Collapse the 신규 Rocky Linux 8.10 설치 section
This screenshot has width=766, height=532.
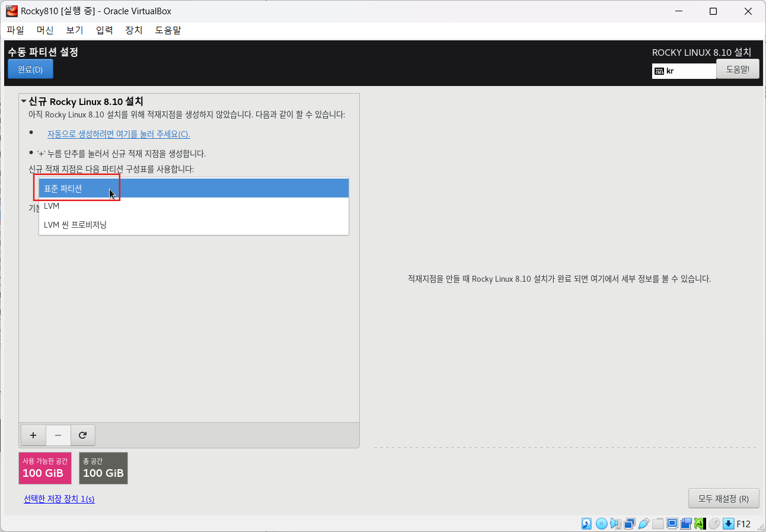point(24,101)
